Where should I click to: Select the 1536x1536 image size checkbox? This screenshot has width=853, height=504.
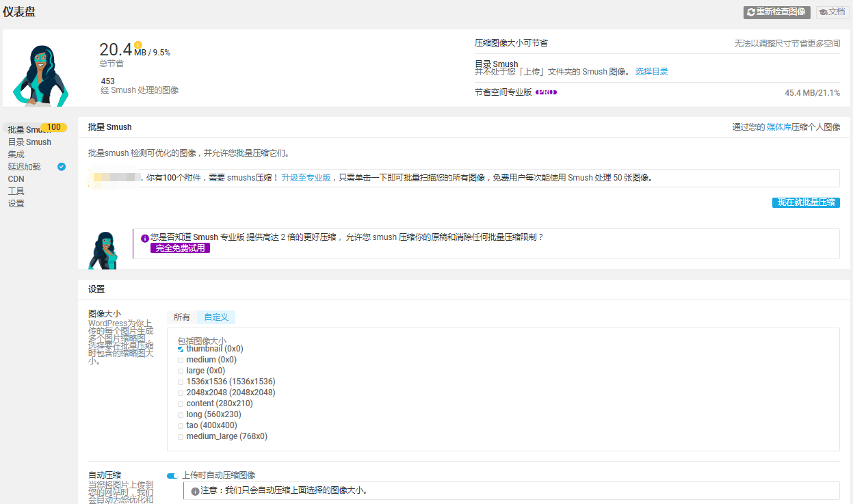pyautogui.click(x=181, y=382)
